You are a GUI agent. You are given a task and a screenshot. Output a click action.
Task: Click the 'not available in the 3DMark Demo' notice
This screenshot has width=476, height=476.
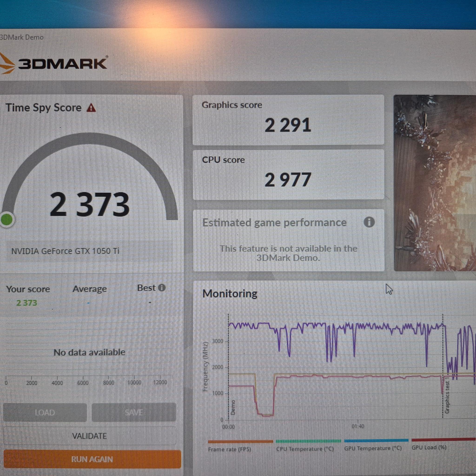pos(288,253)
